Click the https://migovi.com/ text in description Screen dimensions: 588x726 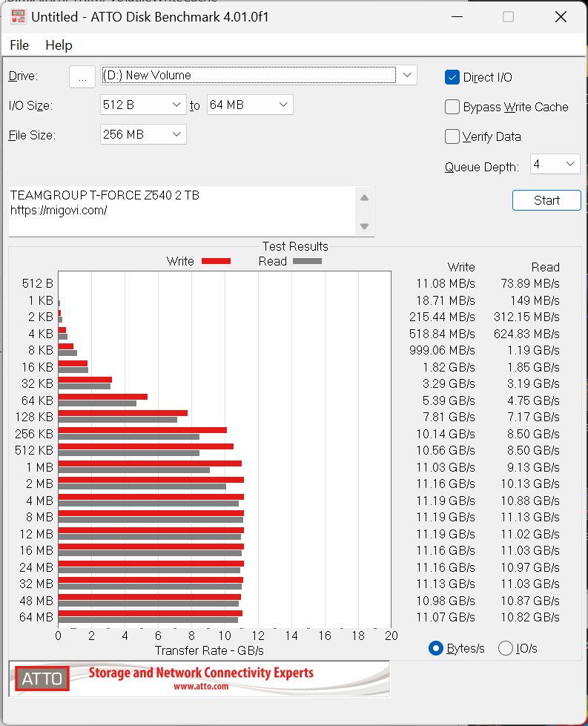(59, 210)
